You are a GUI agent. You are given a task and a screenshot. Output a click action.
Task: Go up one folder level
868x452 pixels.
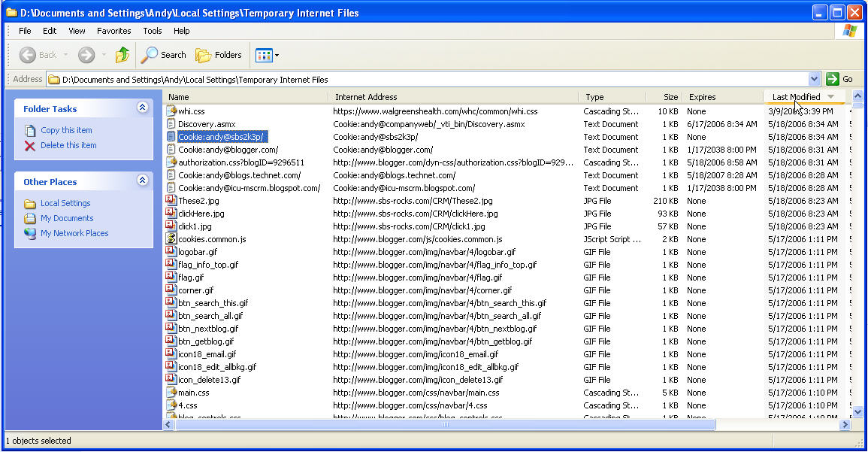[122, 55]
